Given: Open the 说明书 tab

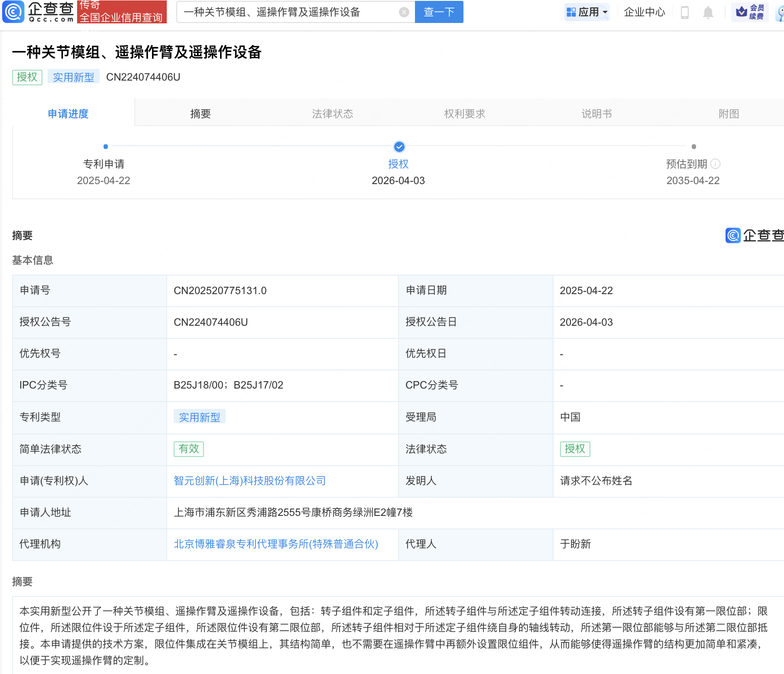Looking at the screenshot, I should point(596,113).
